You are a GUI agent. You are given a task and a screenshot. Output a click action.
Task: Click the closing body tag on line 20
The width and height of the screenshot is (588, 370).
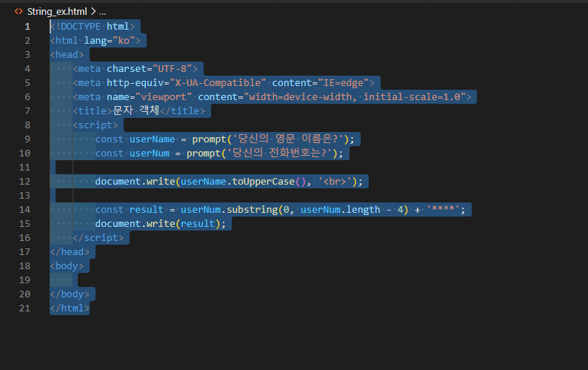point(70,294)
